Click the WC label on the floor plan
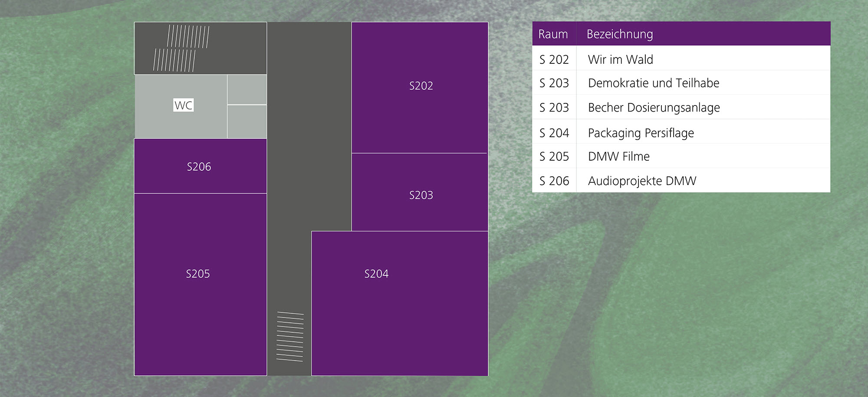The height and width of the screenshot is (397, 868). 183,105
